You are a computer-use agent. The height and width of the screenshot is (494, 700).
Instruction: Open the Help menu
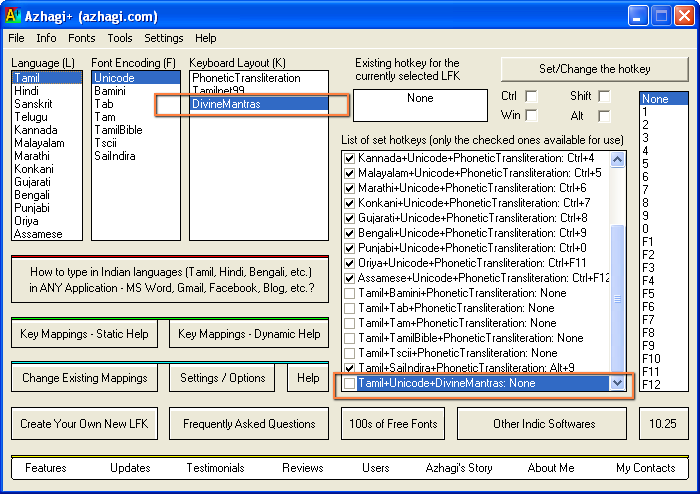(x=205, y=38)
